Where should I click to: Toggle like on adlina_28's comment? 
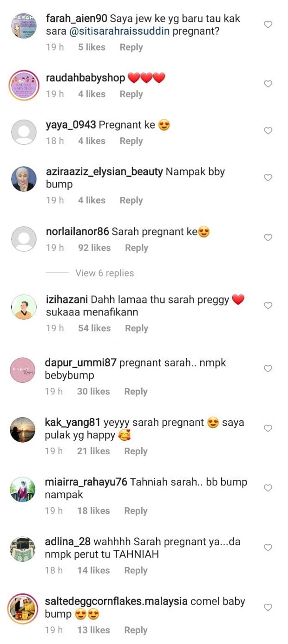click(268, 548)
